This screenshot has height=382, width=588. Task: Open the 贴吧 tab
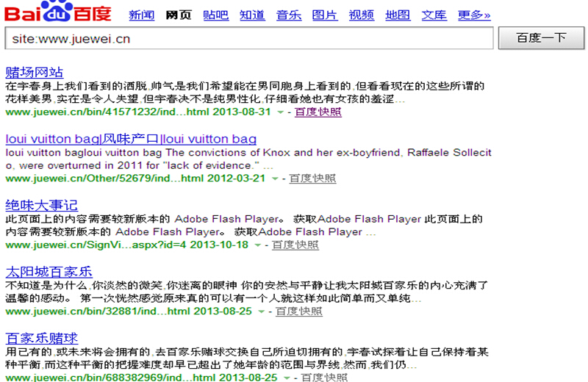pyautogui.click(x=215, y=15)
